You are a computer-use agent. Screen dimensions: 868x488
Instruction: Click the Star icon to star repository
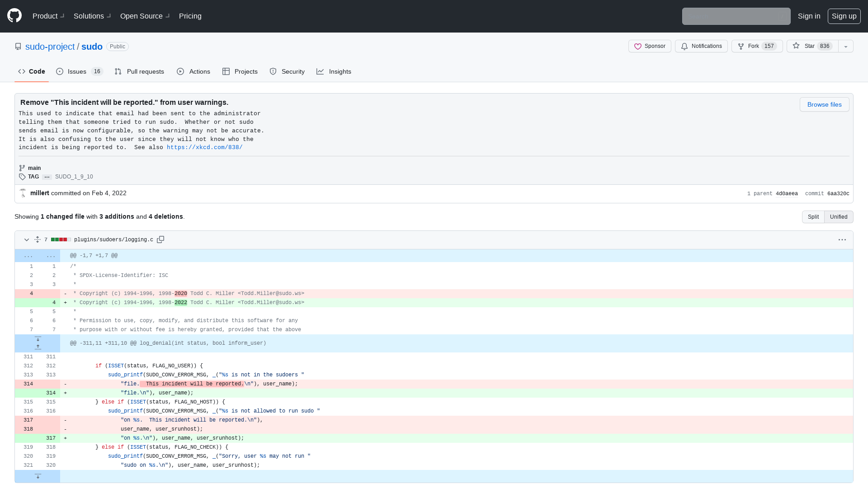796,46
